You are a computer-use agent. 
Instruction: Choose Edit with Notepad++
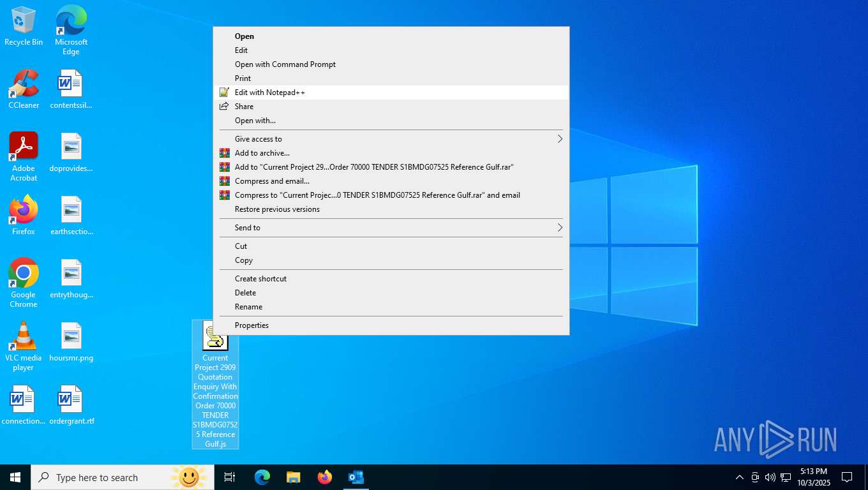tap(391, 93)
